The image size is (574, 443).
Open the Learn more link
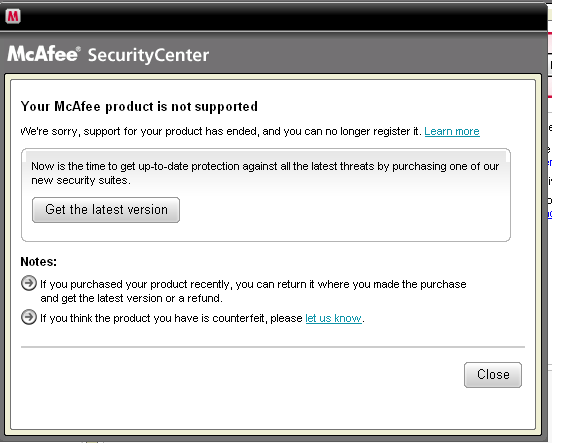452,131
